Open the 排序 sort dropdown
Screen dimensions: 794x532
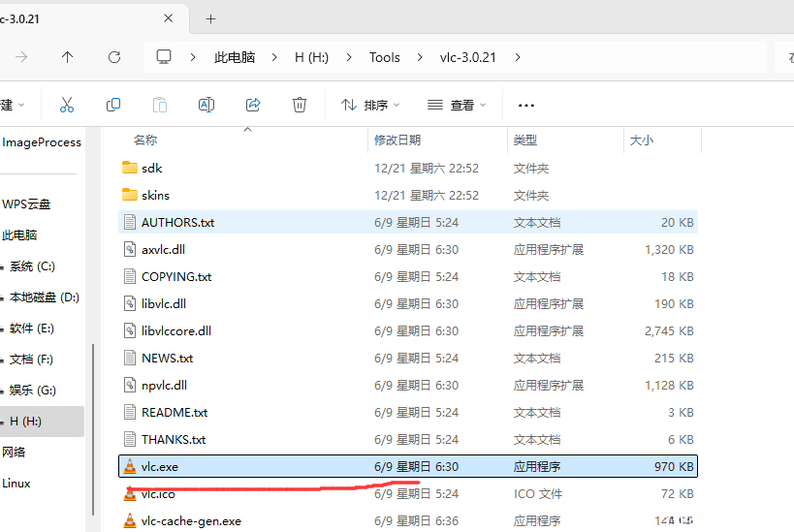(370, 105)
